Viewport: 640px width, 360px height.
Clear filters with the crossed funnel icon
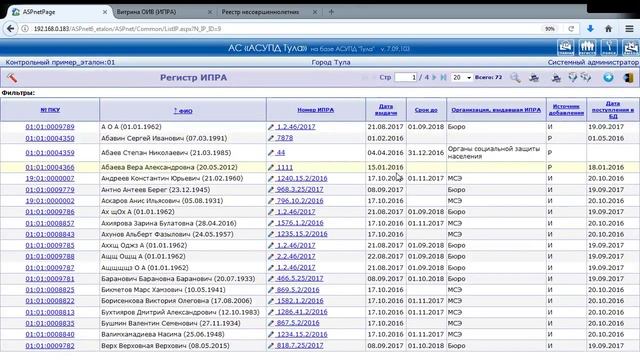586,77
